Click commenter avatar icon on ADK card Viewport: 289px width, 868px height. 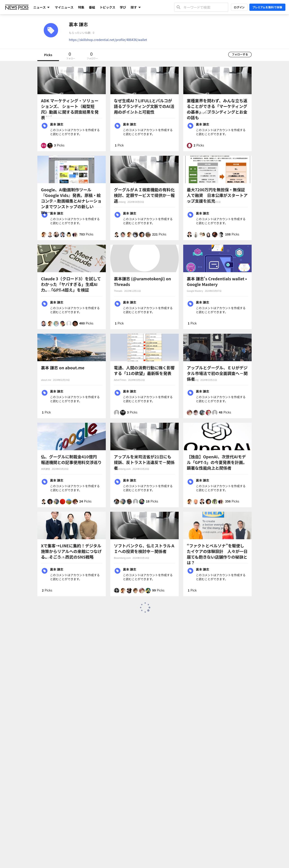pyautogui.click(x=44, y=126)
